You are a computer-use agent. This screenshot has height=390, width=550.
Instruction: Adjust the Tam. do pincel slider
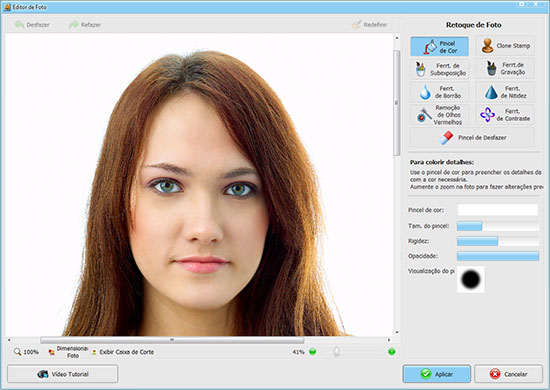498,226
